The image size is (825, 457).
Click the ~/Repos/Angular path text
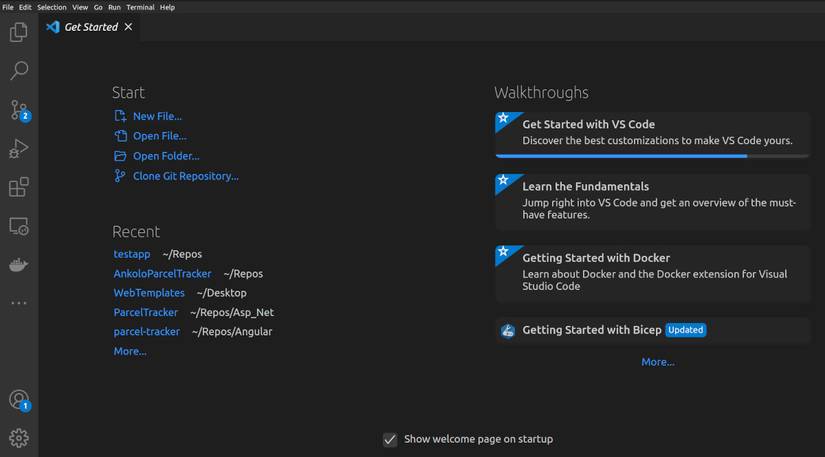pos(232,332)
